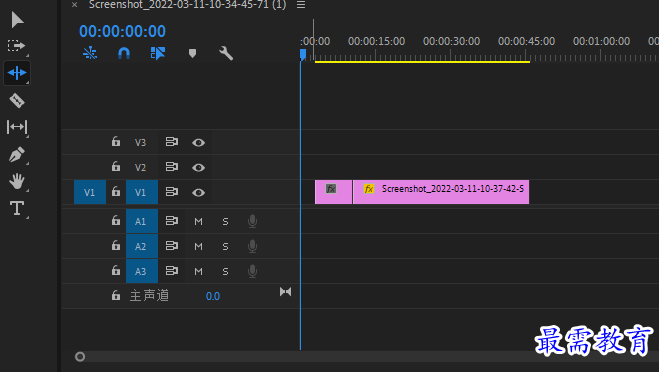Click the yellow fx badge on second clip
Image resolution: width=659 pixels, height=372 pixels.
[x=369, y=189]
